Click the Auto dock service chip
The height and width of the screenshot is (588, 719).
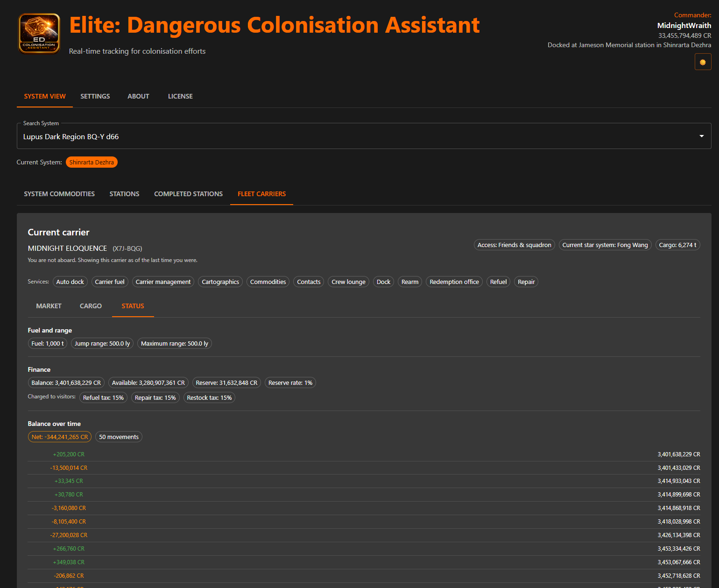click(x=70, y=282)
